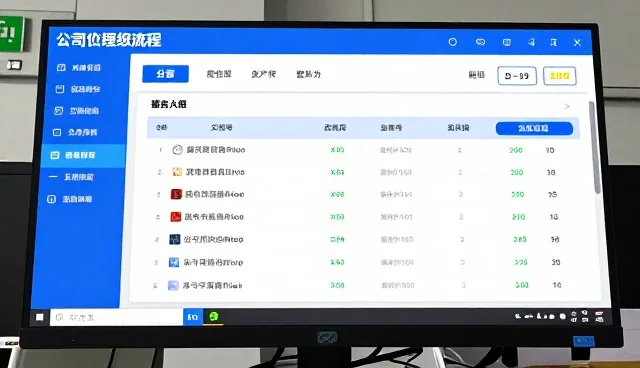640x368 pixels.
Task: Switch to the third tab in the tab row
Action: 263,74
